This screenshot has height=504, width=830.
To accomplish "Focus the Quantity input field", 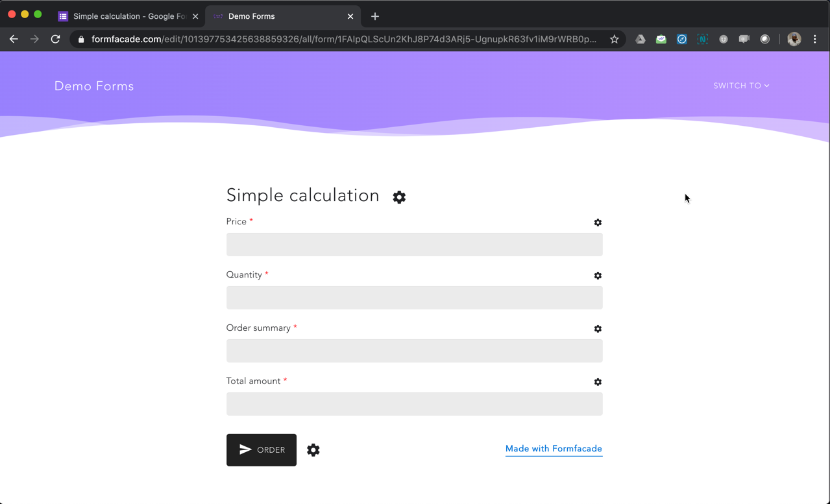I will coord(414,298).
